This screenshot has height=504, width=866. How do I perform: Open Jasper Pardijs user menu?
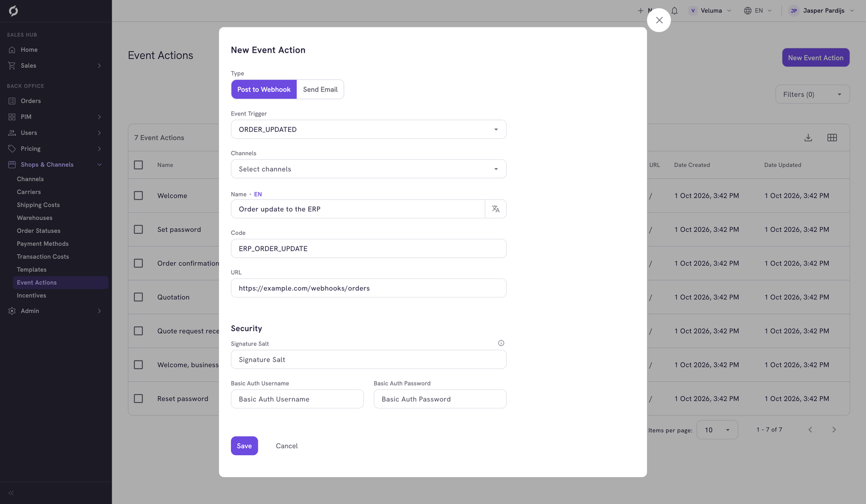(x=822, y=10)
